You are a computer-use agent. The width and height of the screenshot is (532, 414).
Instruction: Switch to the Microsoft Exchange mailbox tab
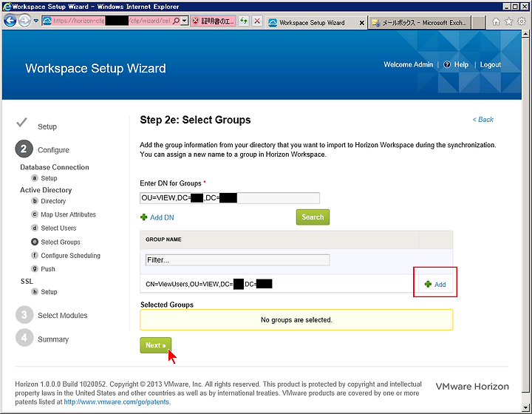click(x=420, y=23)
